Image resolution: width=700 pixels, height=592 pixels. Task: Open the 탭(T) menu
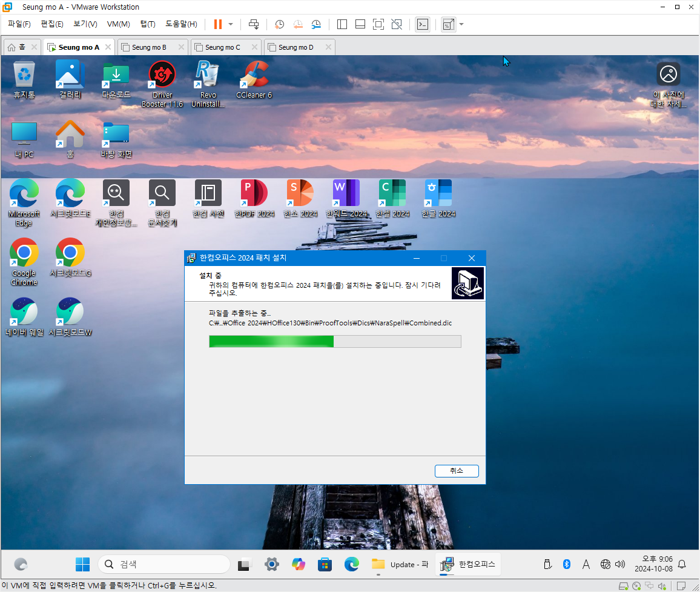(x=148, y=24)
